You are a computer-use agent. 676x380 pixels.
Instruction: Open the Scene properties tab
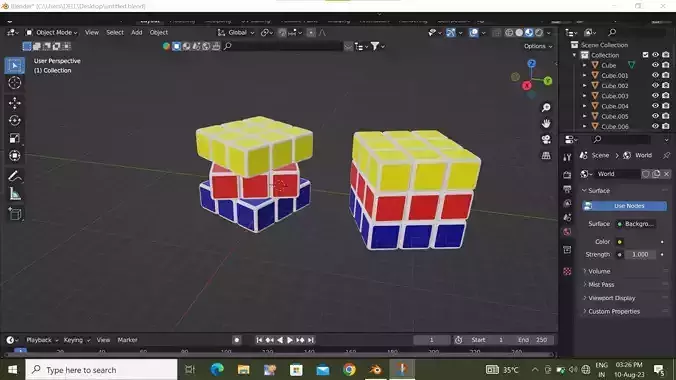click(567, 217)
